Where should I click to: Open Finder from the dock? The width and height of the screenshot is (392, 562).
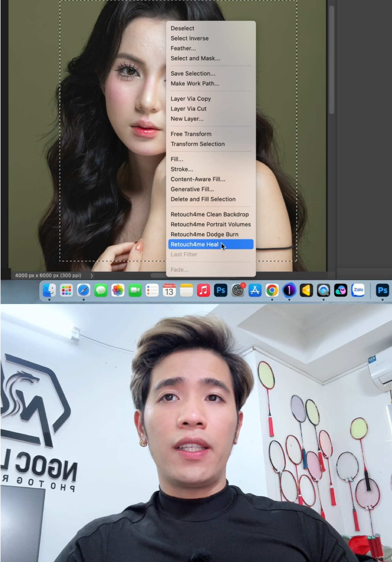click(49, 290)
